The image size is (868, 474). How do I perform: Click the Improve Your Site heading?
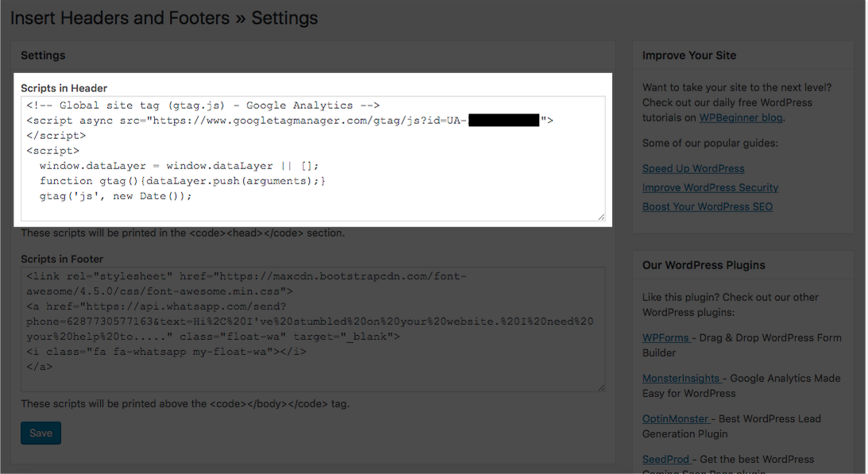pyautogui.click(x=689, y=56)
